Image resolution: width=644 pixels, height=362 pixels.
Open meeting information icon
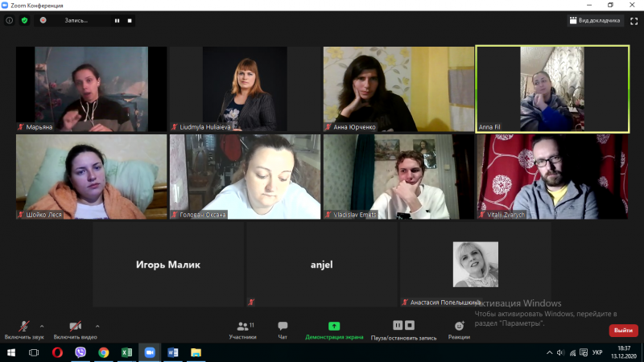point(10,21)
